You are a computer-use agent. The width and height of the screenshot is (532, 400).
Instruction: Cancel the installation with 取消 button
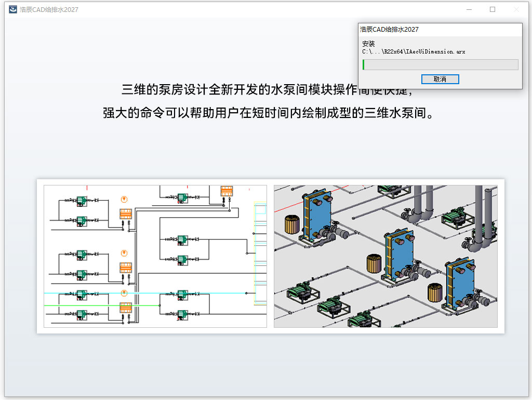pos(440,79)
